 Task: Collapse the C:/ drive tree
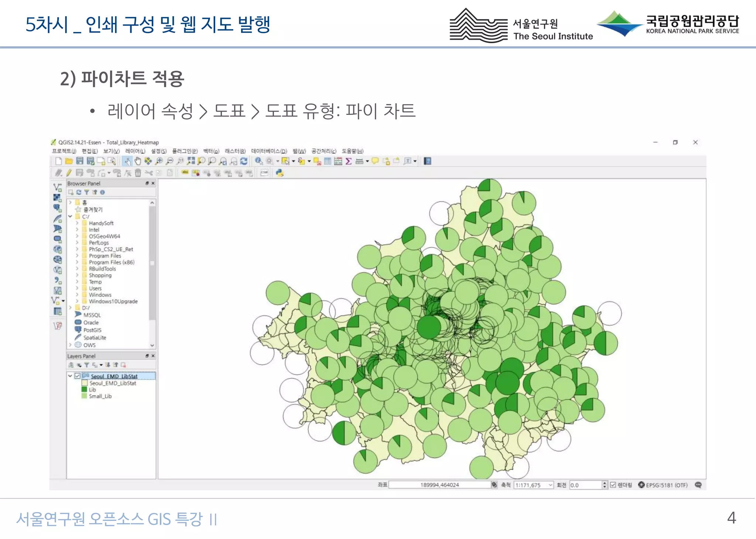tap(70, 216)
